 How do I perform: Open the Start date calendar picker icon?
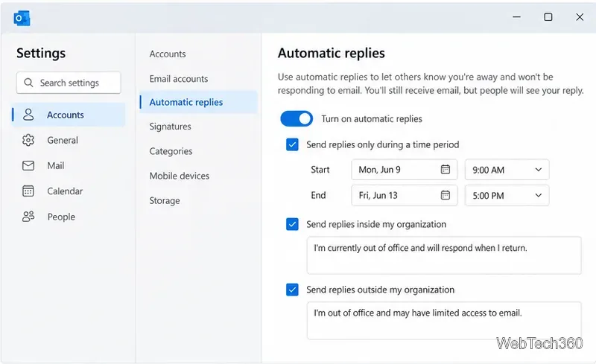click(x=445, y=170)
